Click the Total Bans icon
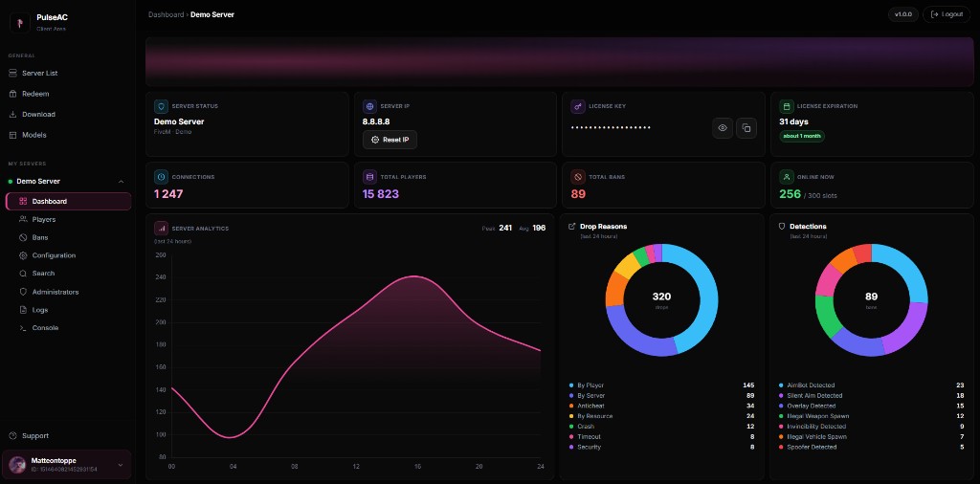Viewport: 980px width, 484px height. tap(577, 177)
